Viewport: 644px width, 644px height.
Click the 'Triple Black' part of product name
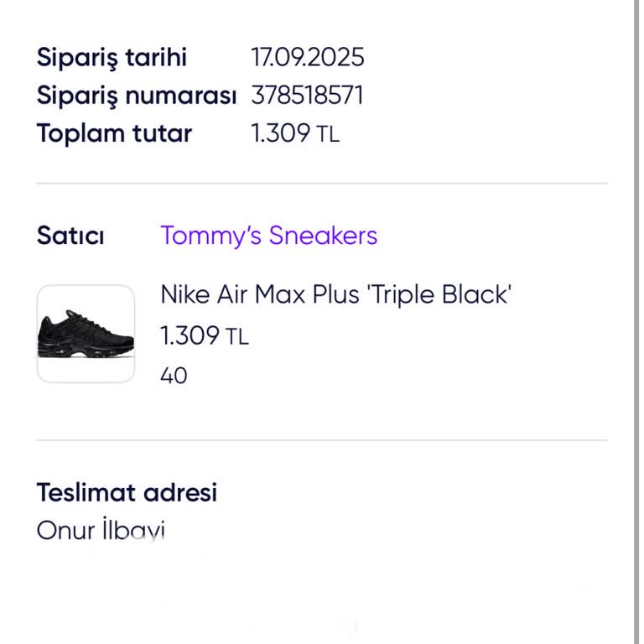[x=438, y=294]
